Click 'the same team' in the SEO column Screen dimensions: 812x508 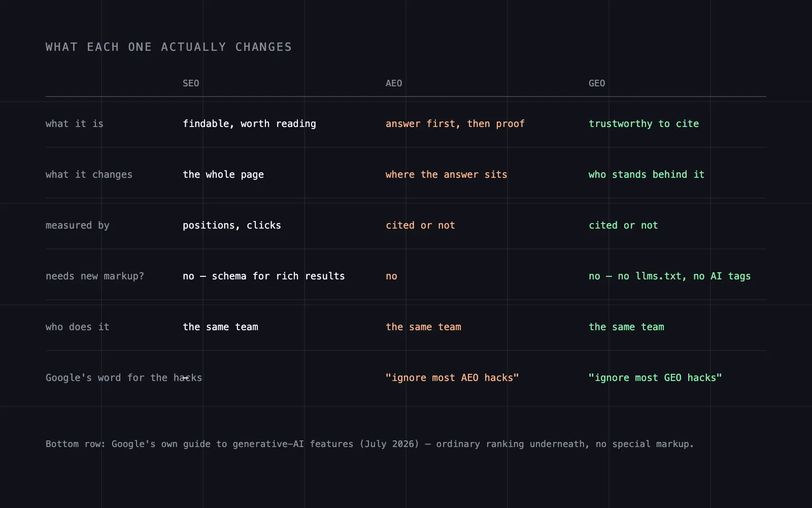(220, 327)
